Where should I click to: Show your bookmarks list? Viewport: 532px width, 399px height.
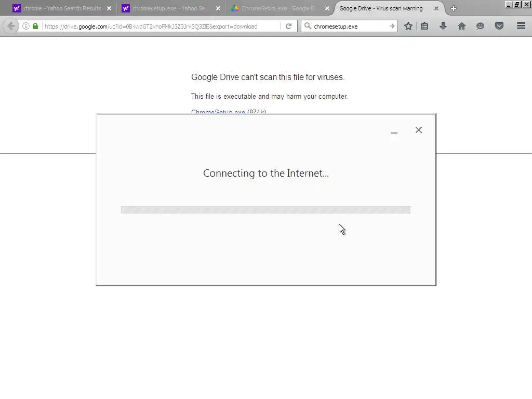point(424,26)
